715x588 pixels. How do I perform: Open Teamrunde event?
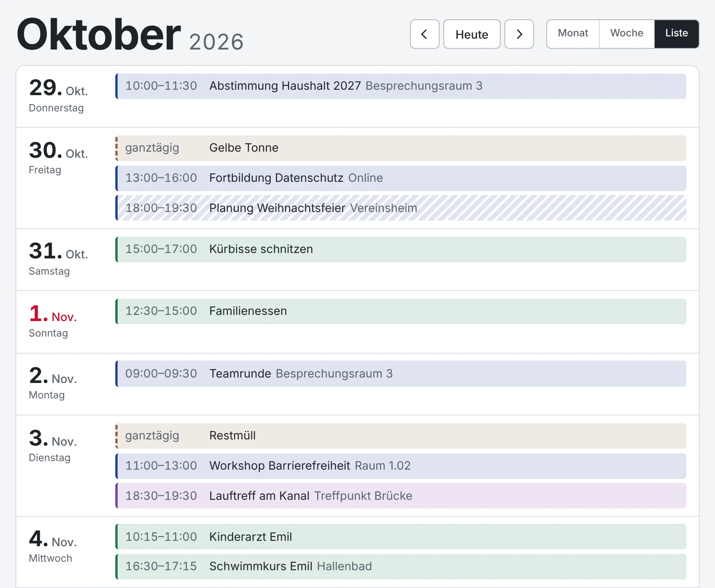click(x=401, y=374)
